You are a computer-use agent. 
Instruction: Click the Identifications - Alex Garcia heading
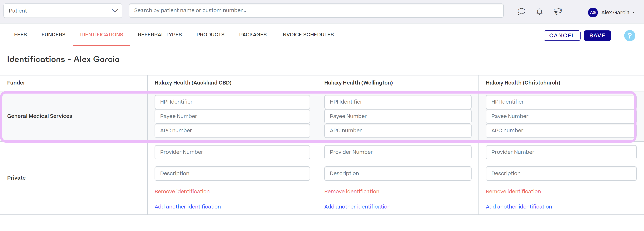click(x=63, y=59)
